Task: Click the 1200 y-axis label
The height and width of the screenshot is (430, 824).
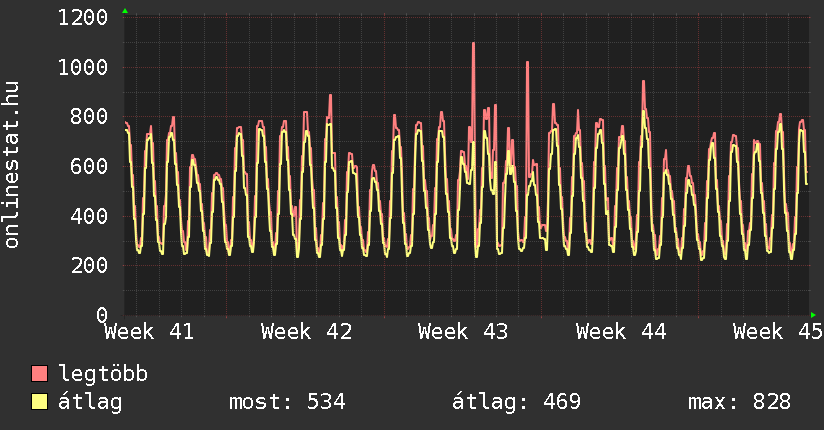Action: tap(83, 18)
